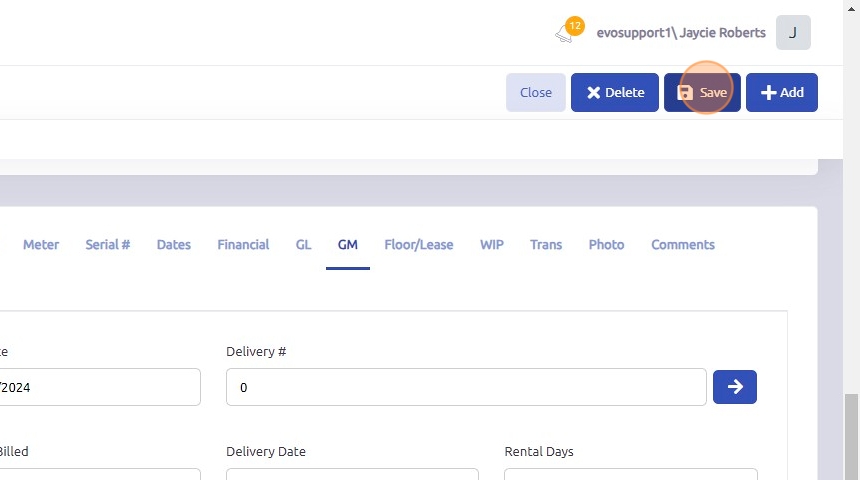Select the Financial tab
This screenshot has width=860, height=480.
[243, 245]
